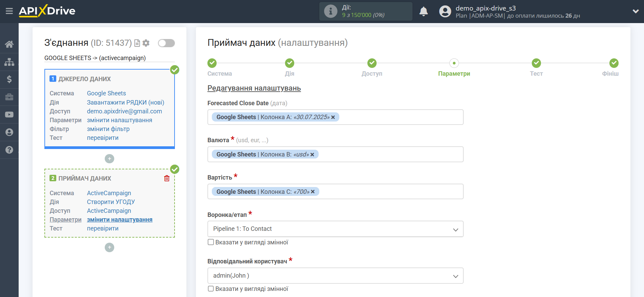Click source змінити налаштування link
The image size is (644, 297).
pos(119,120)
